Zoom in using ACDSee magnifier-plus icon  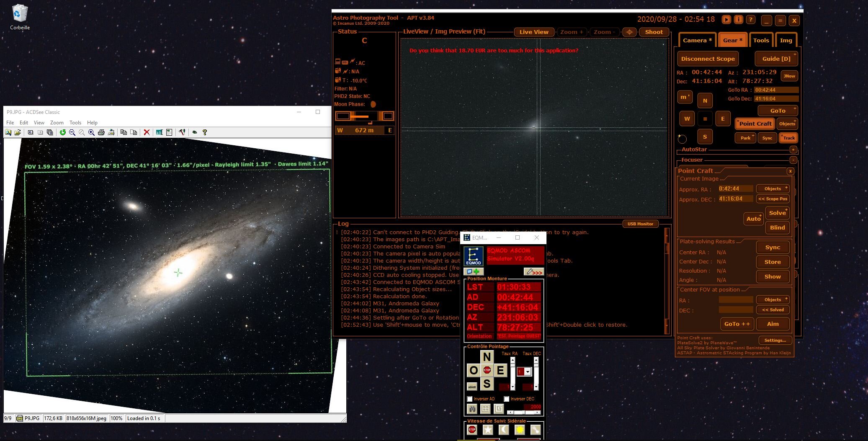click(x=91, y=132)
